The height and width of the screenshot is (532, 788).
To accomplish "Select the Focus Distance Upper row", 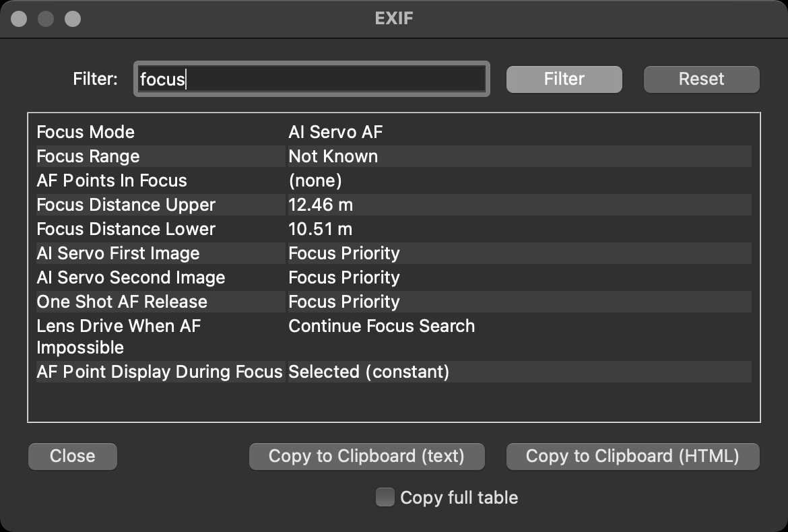I will 126,205.
